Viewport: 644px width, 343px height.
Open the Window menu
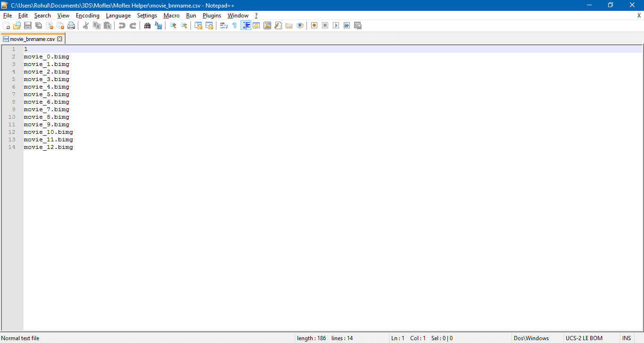(x=238, y=16)
